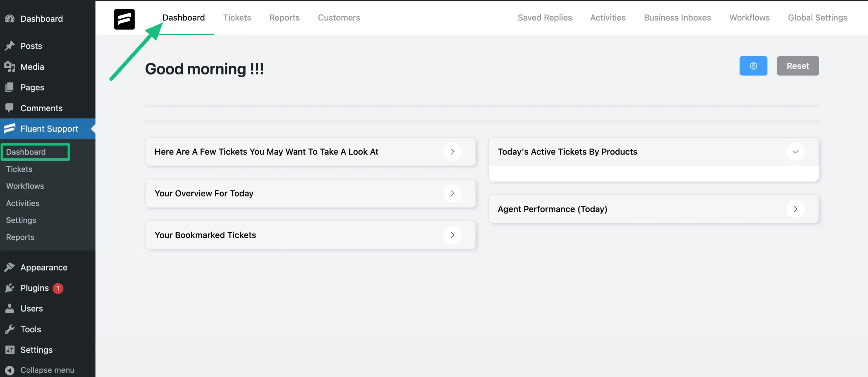The height and width of the screenshot is (377, 868).
Task: Expand the 'Here Are A Few Tickets' panel
Action: (x=452, y=152)
